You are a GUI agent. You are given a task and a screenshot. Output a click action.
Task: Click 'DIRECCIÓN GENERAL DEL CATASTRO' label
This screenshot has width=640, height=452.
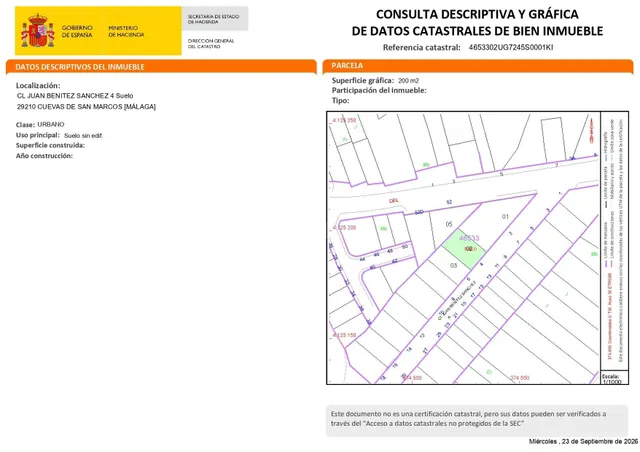point(211,44)
